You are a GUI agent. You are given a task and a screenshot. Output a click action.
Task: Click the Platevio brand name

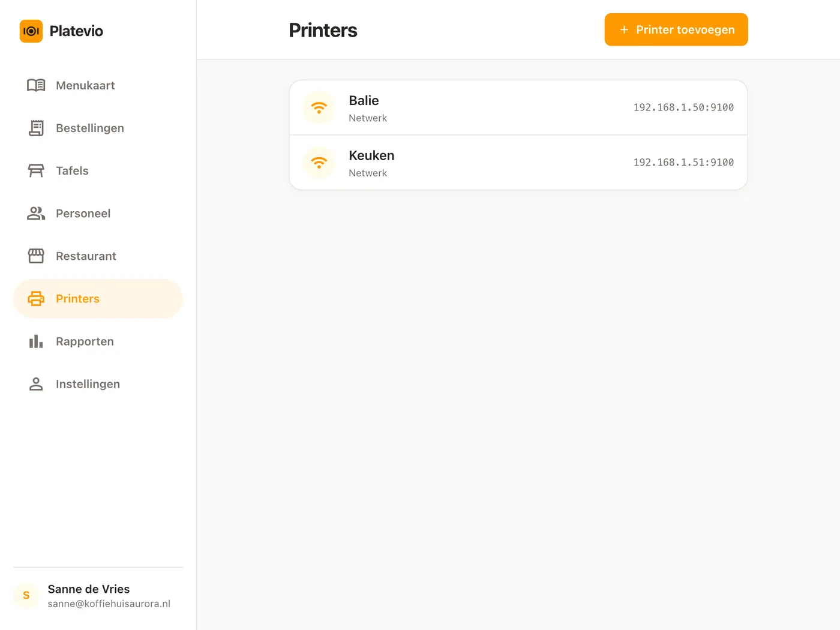(x=76, y=31)
